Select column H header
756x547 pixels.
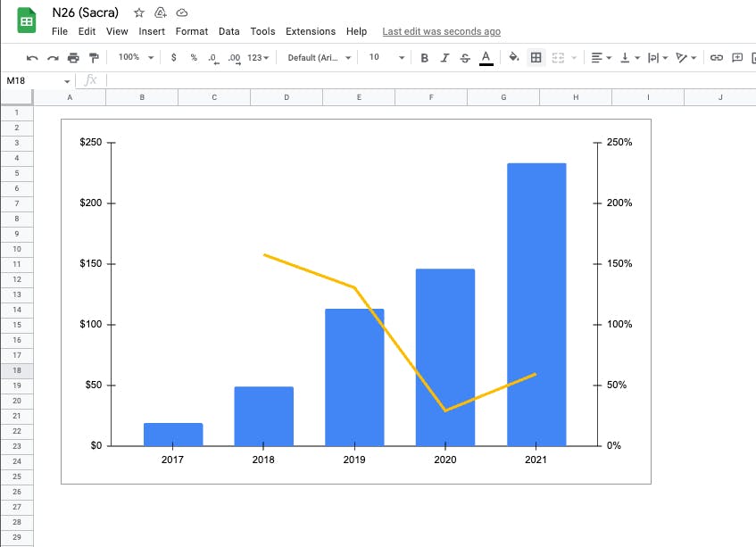point(576,97)
